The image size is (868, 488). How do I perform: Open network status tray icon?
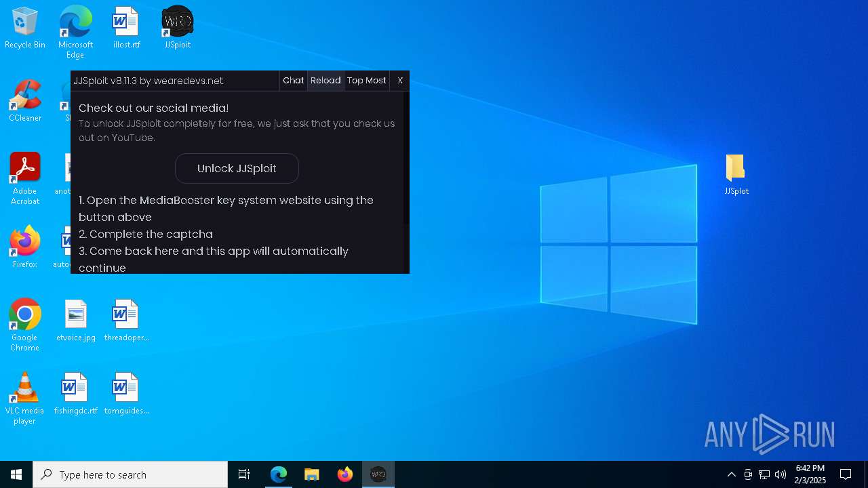point(764,474)
